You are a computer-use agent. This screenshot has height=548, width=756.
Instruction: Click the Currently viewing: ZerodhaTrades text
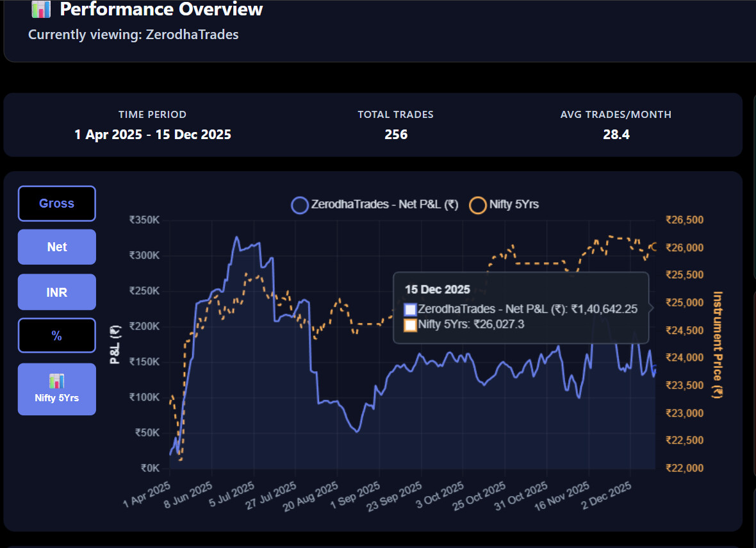pos(133,35)
